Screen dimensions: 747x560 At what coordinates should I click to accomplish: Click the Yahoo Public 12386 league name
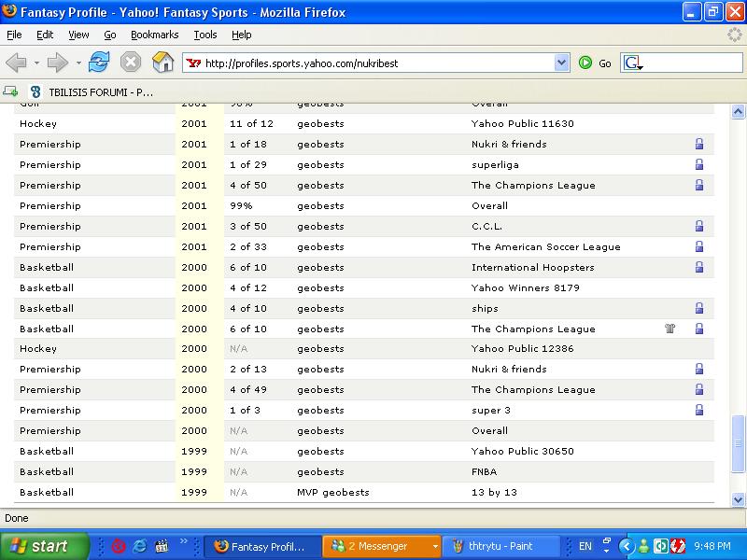pos(522,348)
